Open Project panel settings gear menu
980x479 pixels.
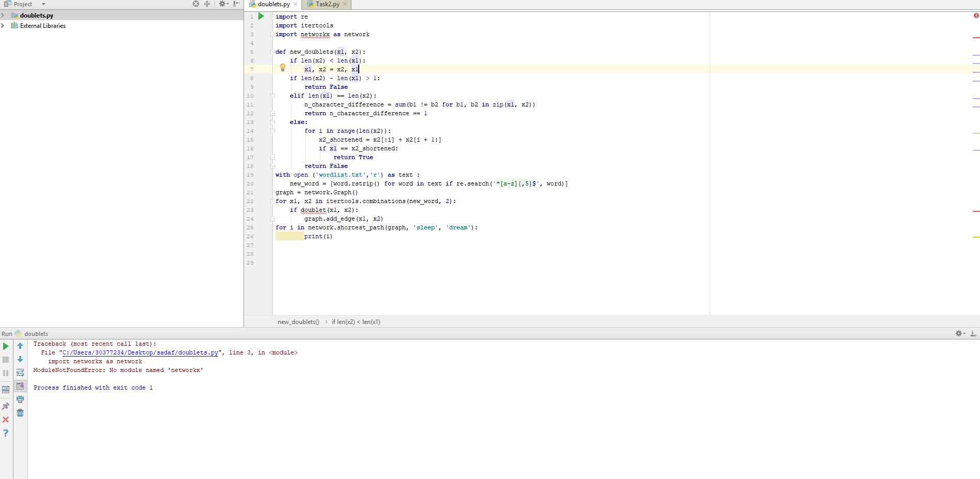click(223, 4)
